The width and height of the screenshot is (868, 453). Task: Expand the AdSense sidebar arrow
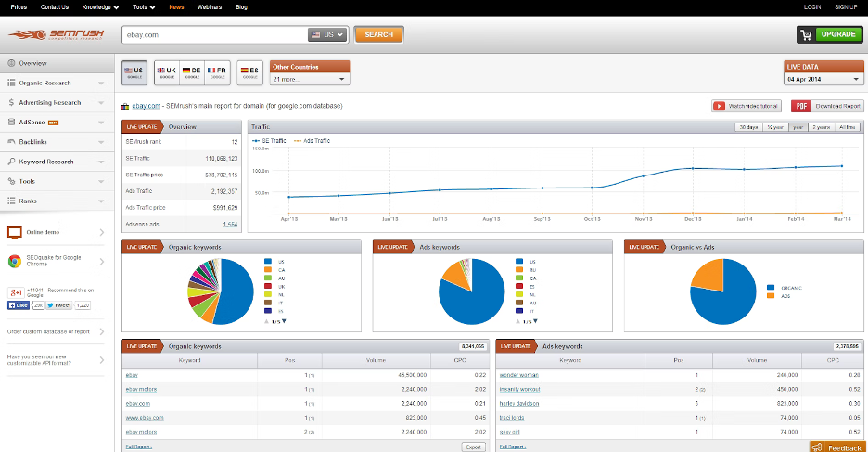coord(101,123)
